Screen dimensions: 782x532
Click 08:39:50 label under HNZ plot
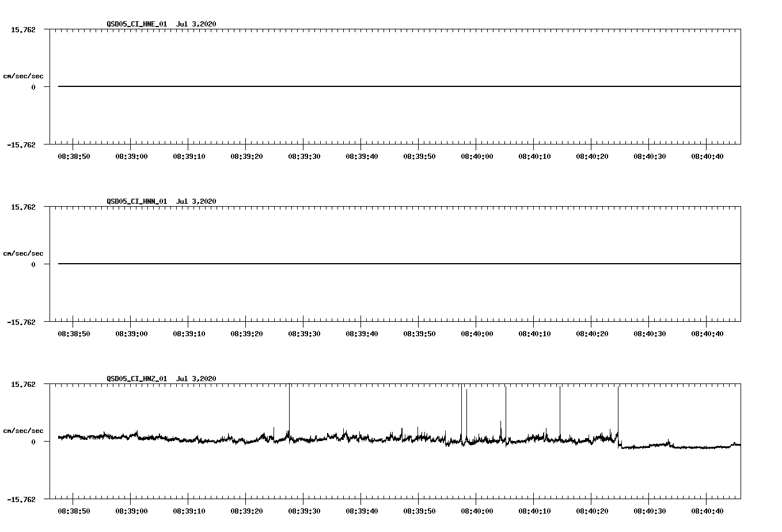pyautogui.click(x=419, y=511)
